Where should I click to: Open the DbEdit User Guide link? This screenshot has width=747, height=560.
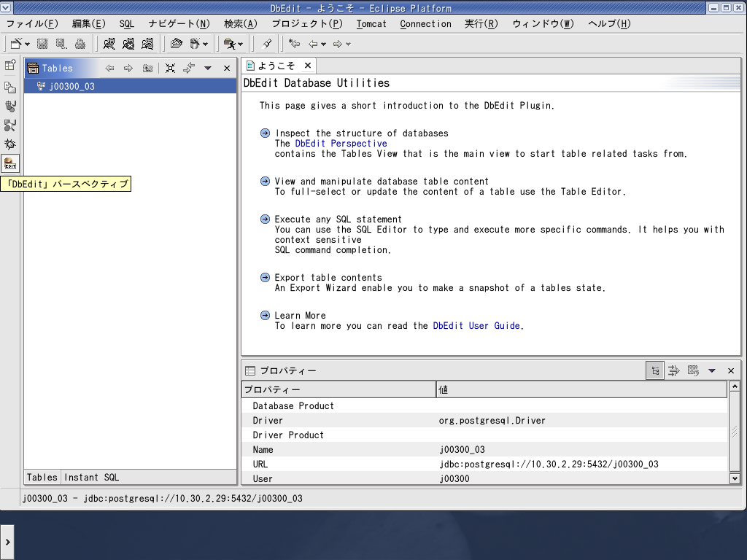[x=476, y=326]
